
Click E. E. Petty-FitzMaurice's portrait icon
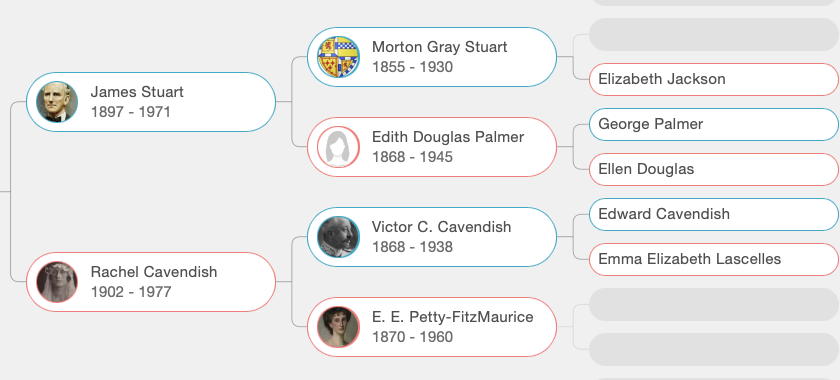[x=338, y=327]
